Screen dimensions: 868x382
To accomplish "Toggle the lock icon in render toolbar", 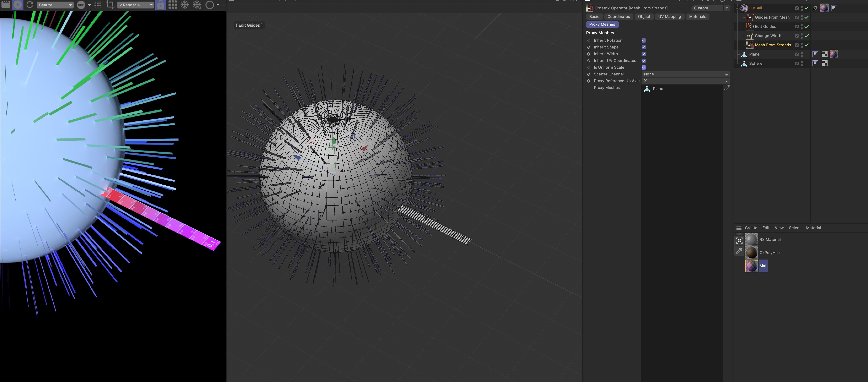I will click(161, 5).
